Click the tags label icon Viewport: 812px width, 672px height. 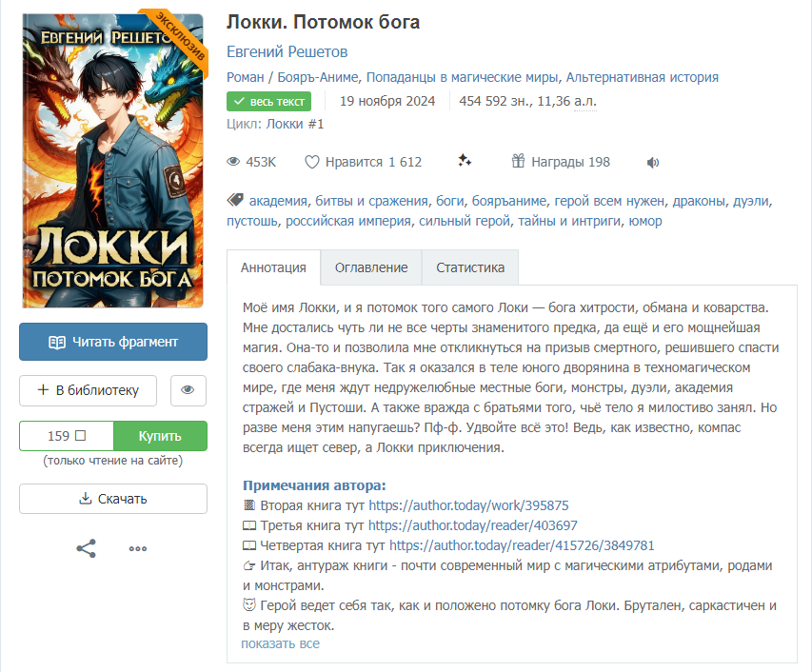pos(234,201)
